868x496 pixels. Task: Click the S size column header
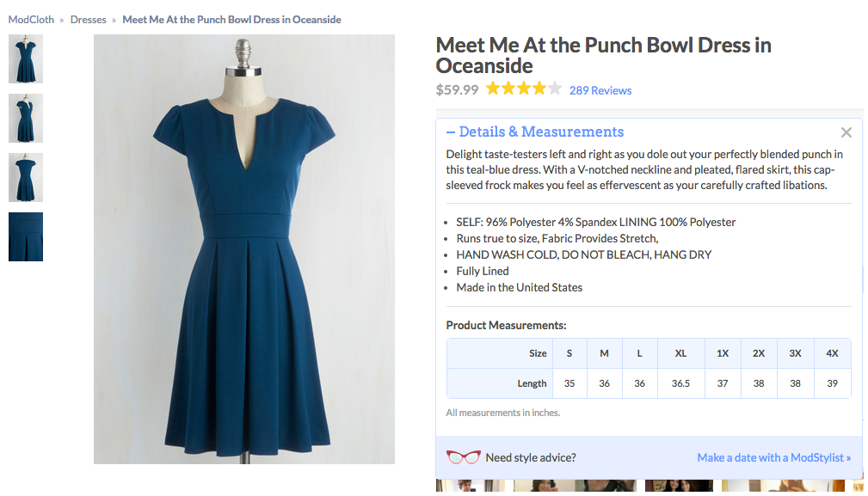tap(569, 353)
